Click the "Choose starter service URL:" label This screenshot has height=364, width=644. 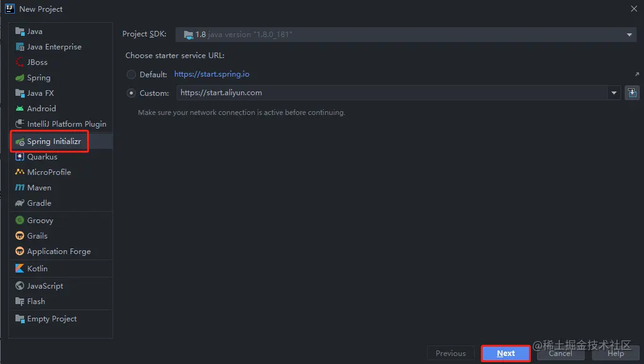[x=175, y=56]
